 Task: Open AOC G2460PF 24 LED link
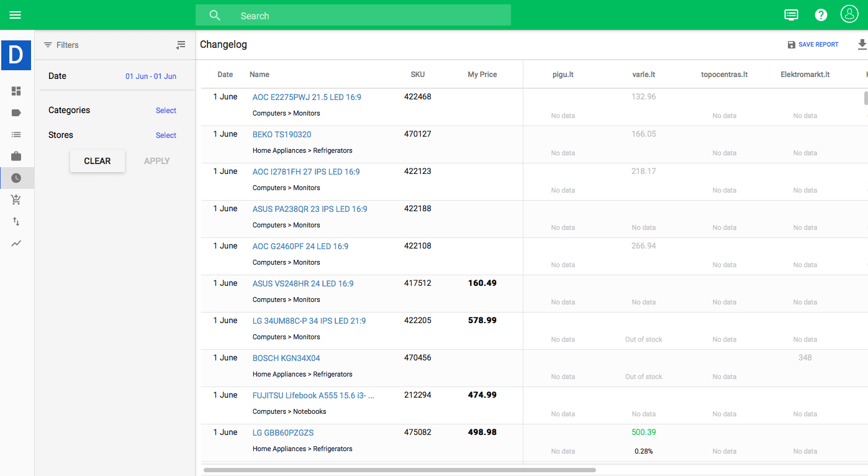(x=301, y=247)
